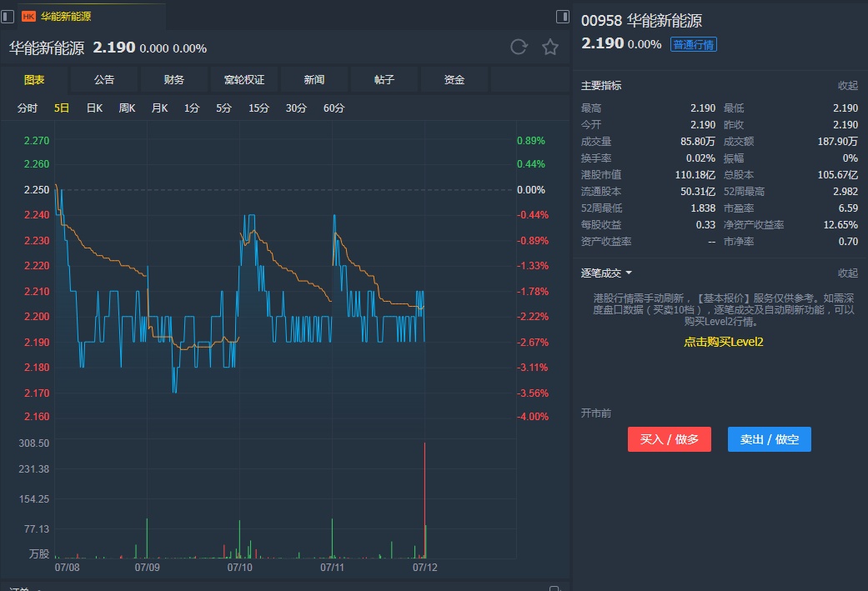868x591 pixels.
Task: Click the 07/10 date label on axis
Action: click(239, 567)
